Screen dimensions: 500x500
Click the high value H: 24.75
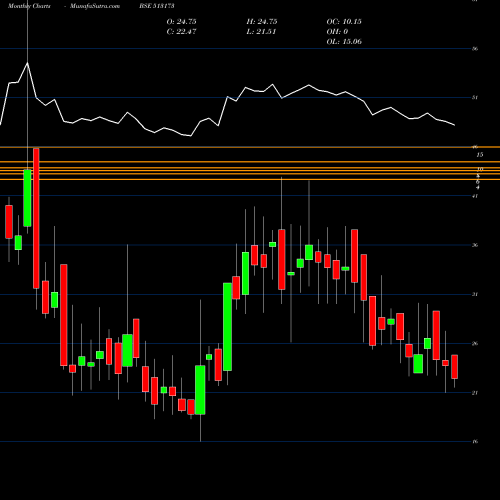(262, 22)
